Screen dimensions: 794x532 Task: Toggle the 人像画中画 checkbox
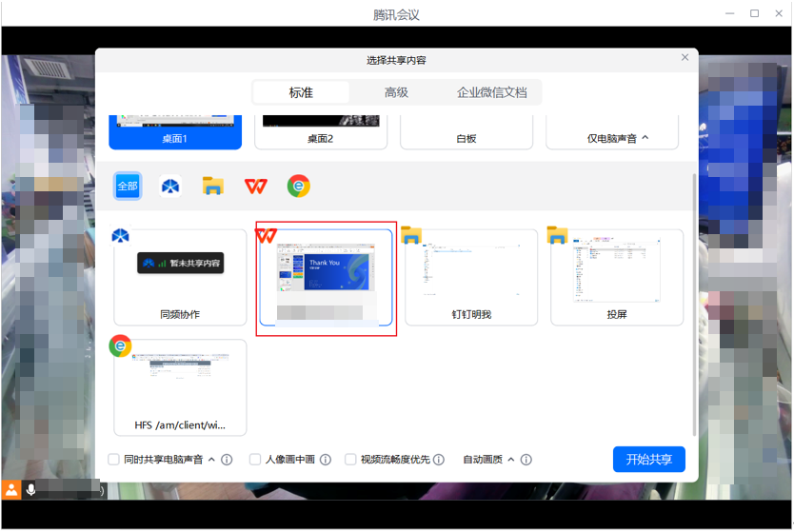click(255, 460)
